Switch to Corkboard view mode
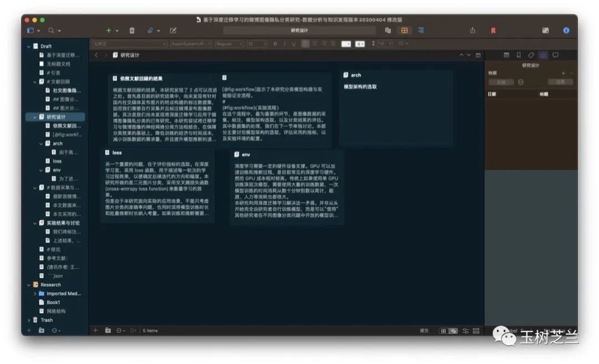The image size is (599, 364). [404, 30]
